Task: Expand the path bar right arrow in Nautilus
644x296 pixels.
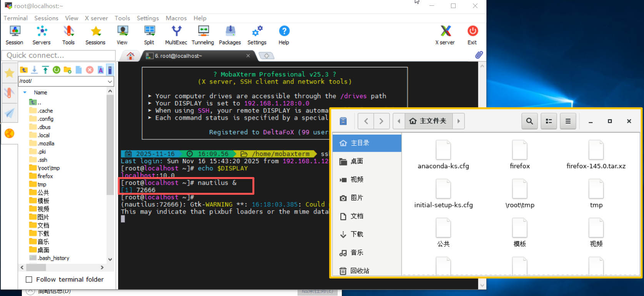Action: click(458, 121)
